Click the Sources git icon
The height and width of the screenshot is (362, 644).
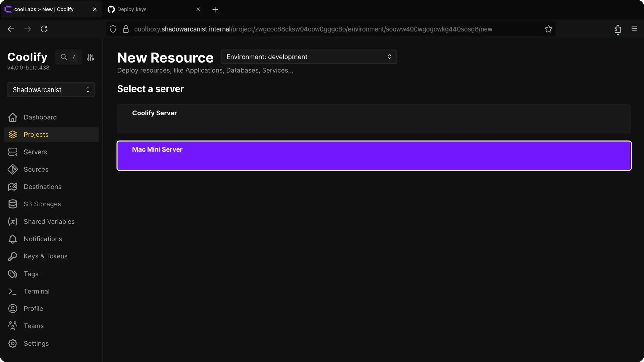click(x=13, y=170)
